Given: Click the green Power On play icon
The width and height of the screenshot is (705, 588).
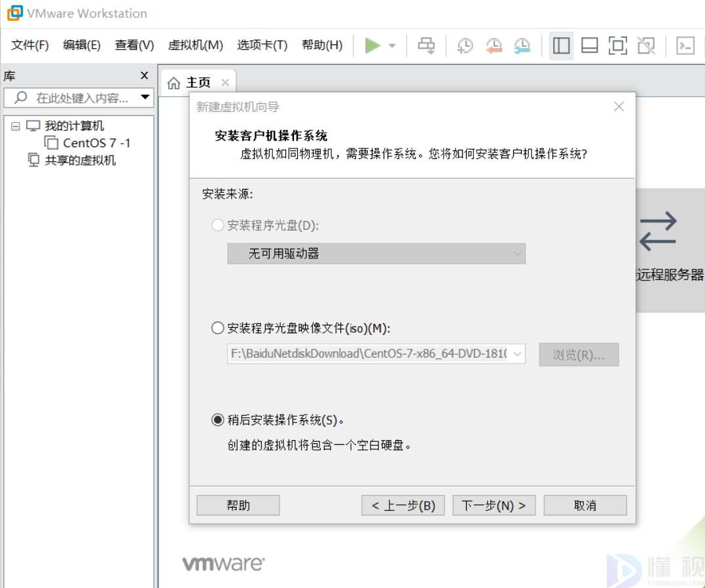Looking at the screenshot, I should click(372, 46).
